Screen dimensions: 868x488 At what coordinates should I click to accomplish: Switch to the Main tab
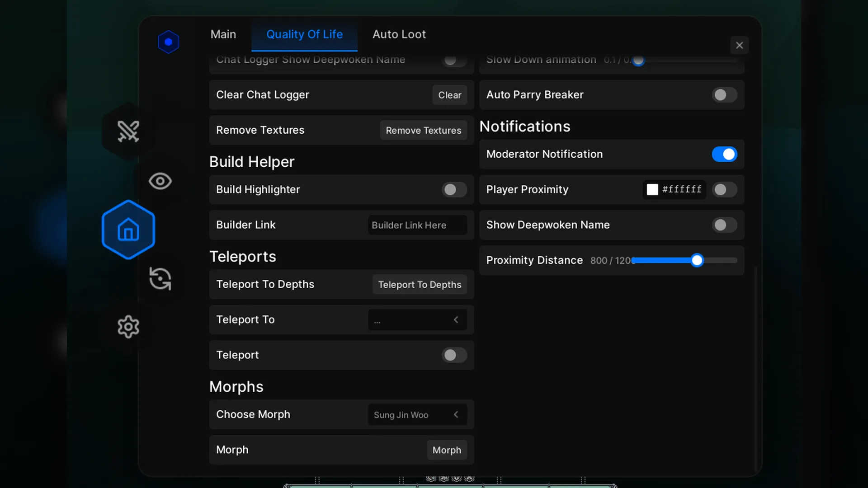pyautogui.click(x=223, y=34)
